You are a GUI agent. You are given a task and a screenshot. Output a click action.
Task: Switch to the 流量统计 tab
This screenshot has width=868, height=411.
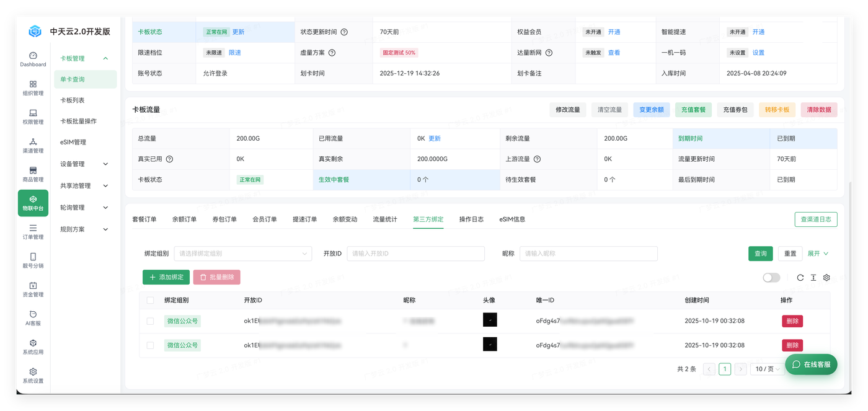pos(385,219)
